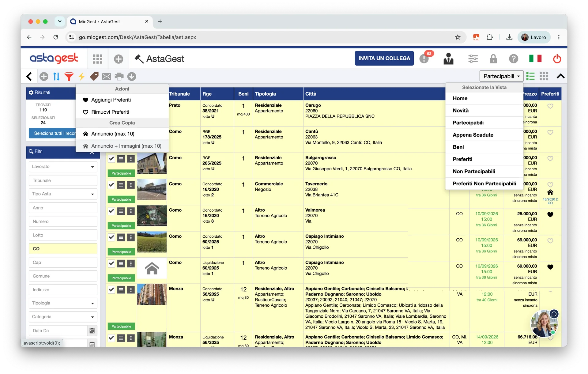Toggle favorite heart for Carugo row
This screenshot has height=374, width=588.
pos(550,106)
